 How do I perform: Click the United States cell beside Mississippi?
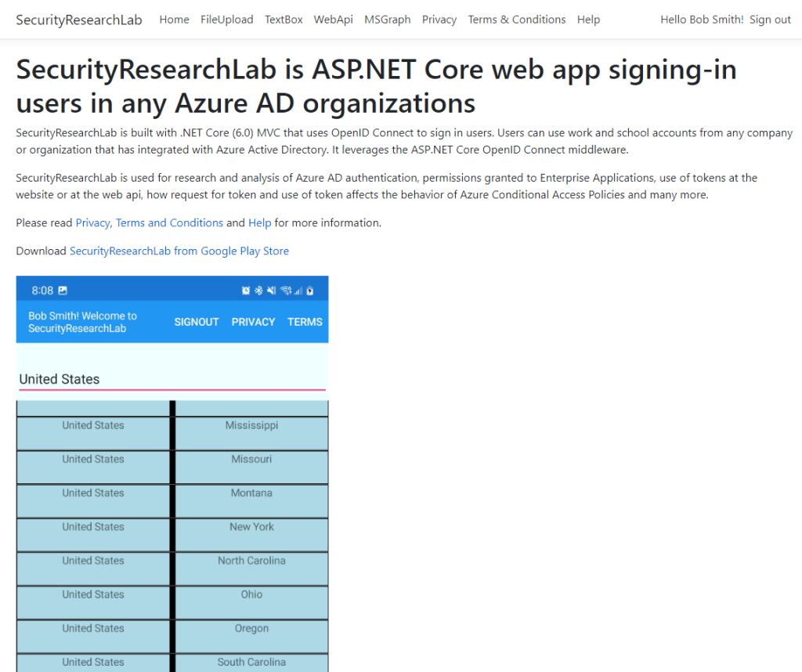tap(93, 434)
